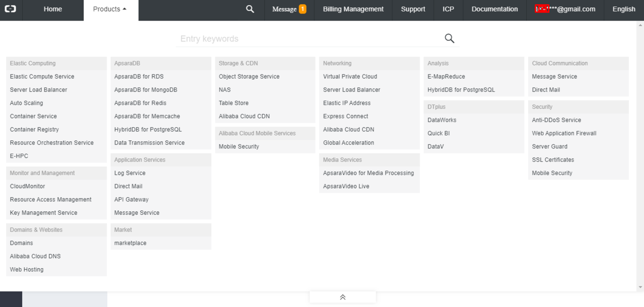Screen dimensions: 644x307
Task: Select the E-HPC product
Action: point(19,156)
